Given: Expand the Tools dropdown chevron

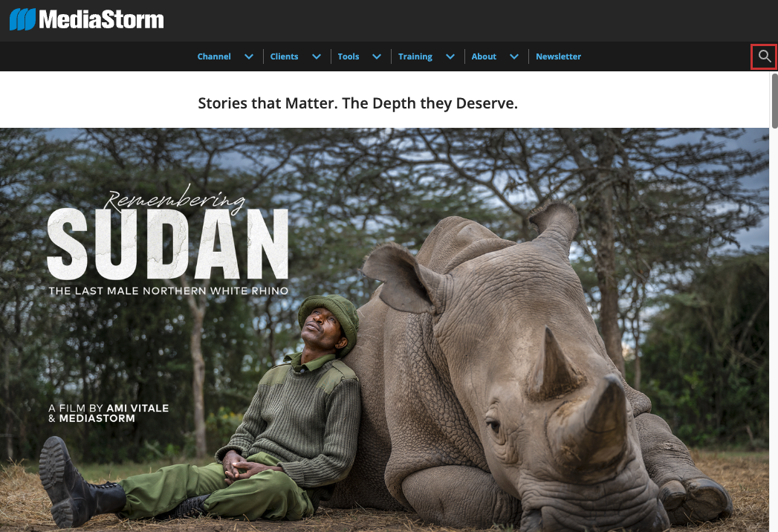Looking at the screenshot, I should pyautogui.click(x=377, y=56).
